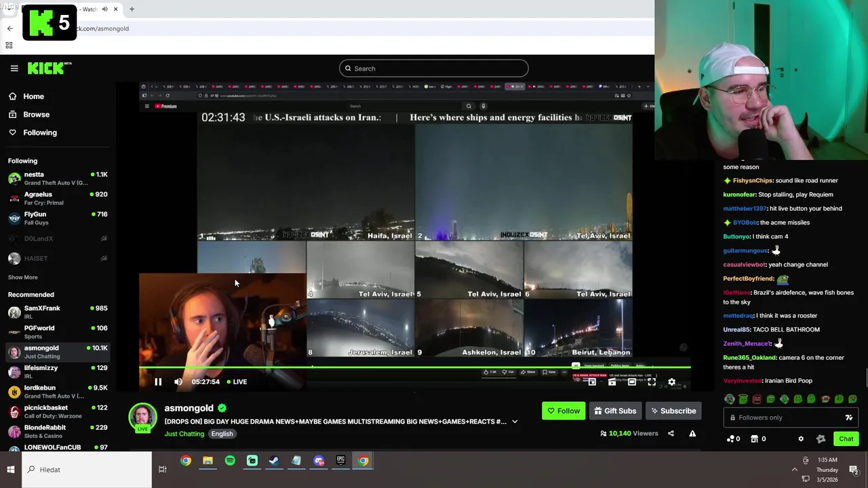Click the Windows taskbar search box
This screenshot has height=488, width=868.
(x=87, y=470)
